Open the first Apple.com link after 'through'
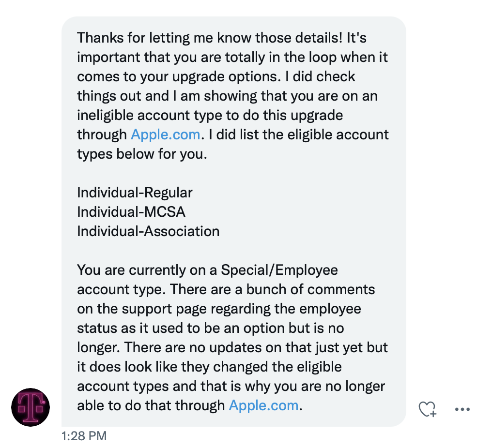The width and height of the screenshot is (492, 448). (x=165, y=135)
